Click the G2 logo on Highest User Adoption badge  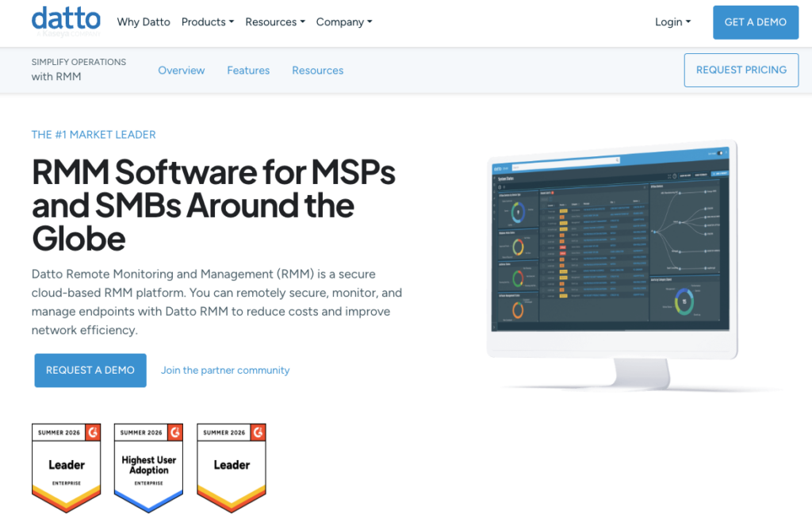coord(175,432)
